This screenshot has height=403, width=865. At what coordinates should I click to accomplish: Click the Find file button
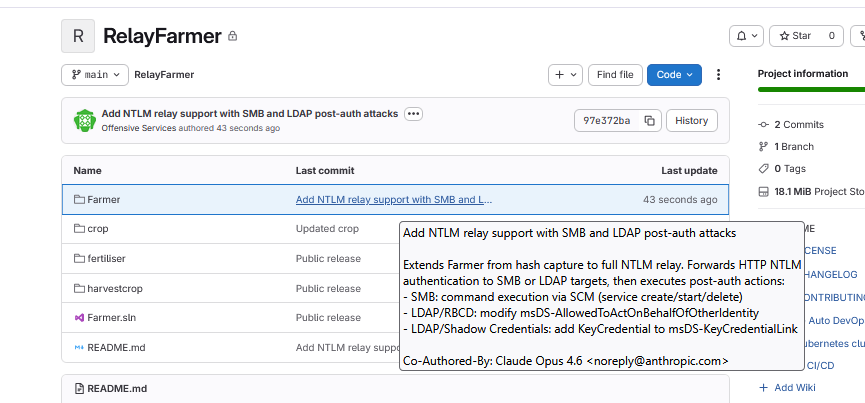coord(615,74)
